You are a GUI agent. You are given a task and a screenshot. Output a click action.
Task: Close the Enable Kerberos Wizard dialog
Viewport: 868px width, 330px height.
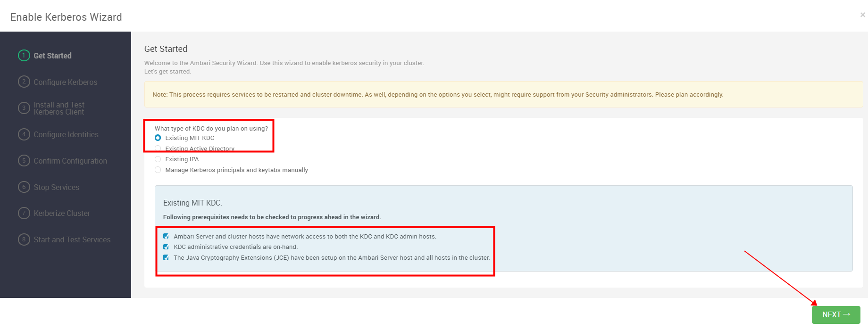[x=862, y=15]
